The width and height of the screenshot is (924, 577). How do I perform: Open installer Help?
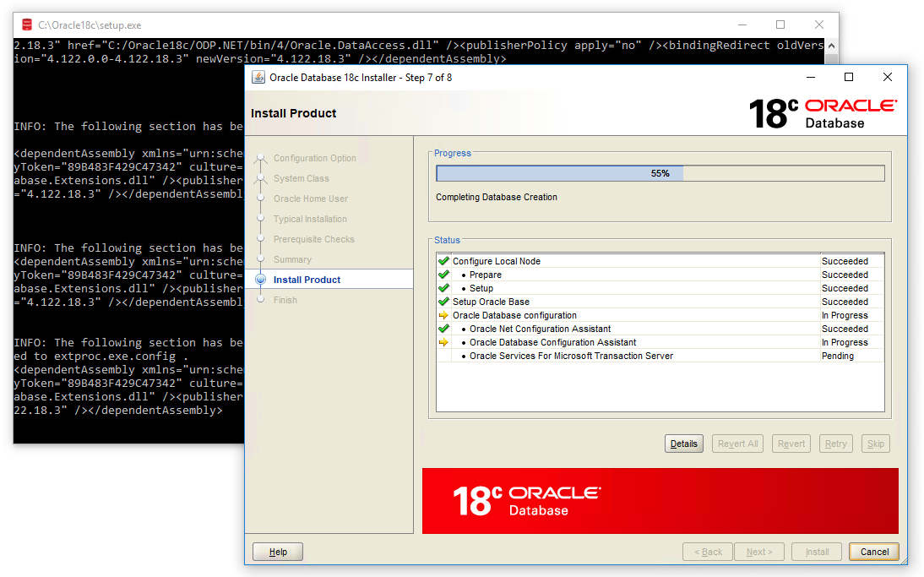pos(278,552)
